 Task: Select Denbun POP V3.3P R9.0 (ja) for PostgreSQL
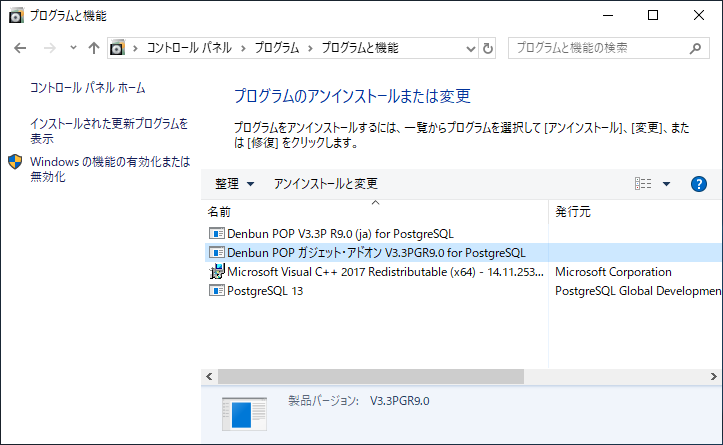tap(340, 234)
